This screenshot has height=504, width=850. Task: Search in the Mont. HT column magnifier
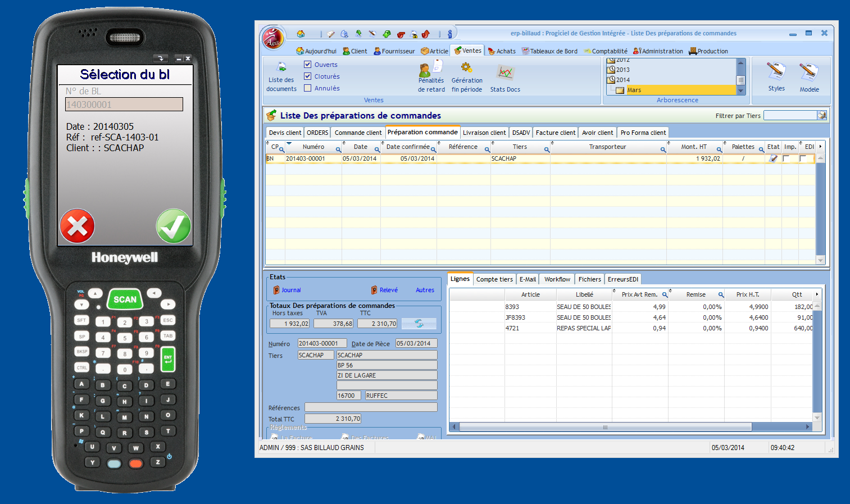point(719,149)
